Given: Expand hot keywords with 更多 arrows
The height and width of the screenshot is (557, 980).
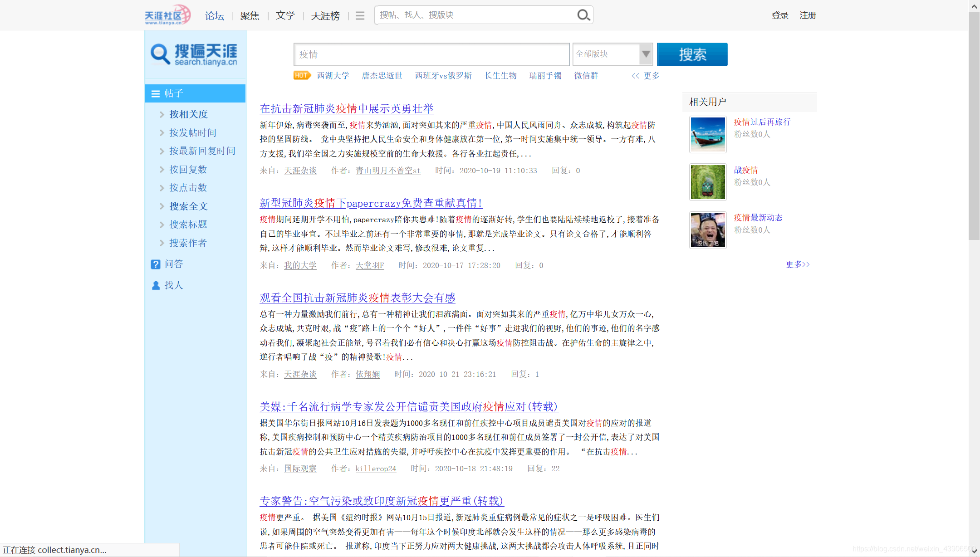Looking at the screenshot, I should pyautogui.click(x=645, y=76).
